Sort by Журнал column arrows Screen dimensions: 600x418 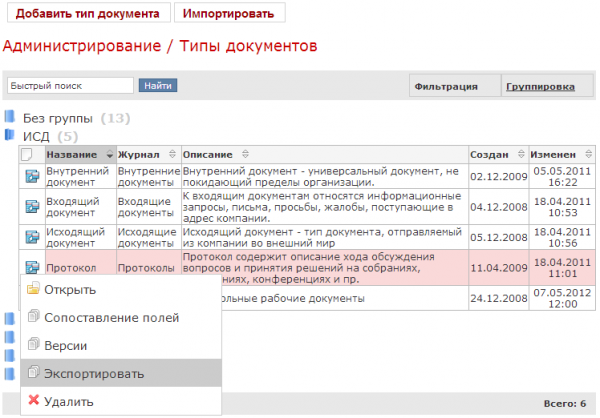(x=172, y=154)
